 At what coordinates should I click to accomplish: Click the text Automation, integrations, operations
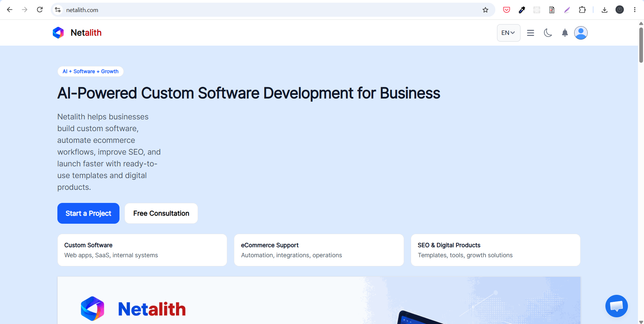coord(291,255)
